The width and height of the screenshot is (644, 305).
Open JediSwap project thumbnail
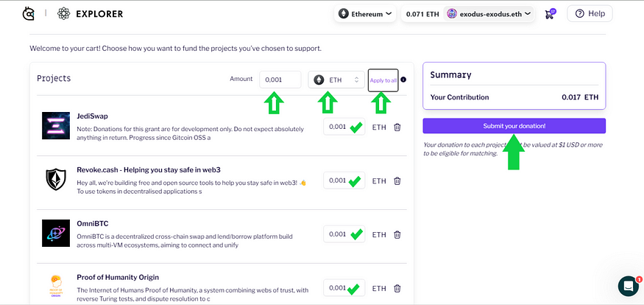56,126
